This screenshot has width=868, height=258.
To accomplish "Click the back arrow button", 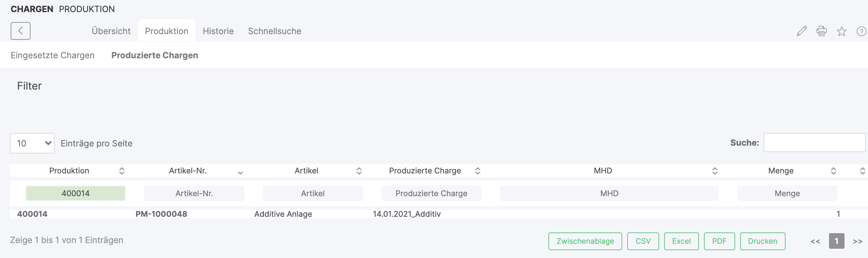I will [x=21, y=31].
